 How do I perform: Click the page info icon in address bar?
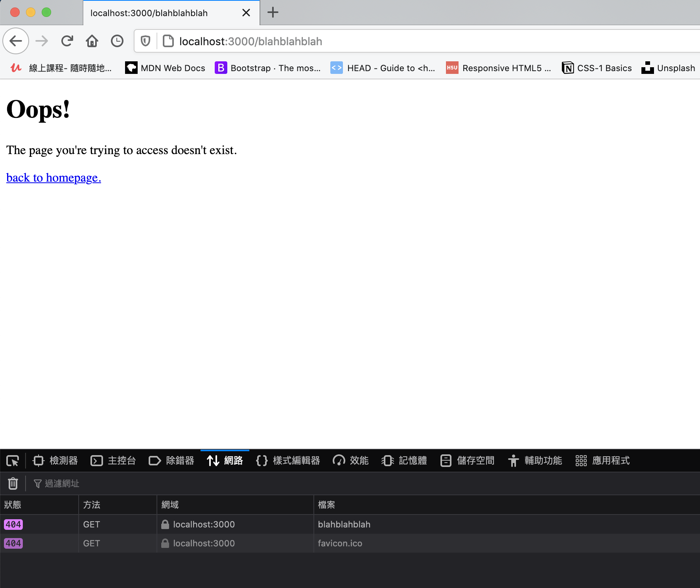click(168, 41)
